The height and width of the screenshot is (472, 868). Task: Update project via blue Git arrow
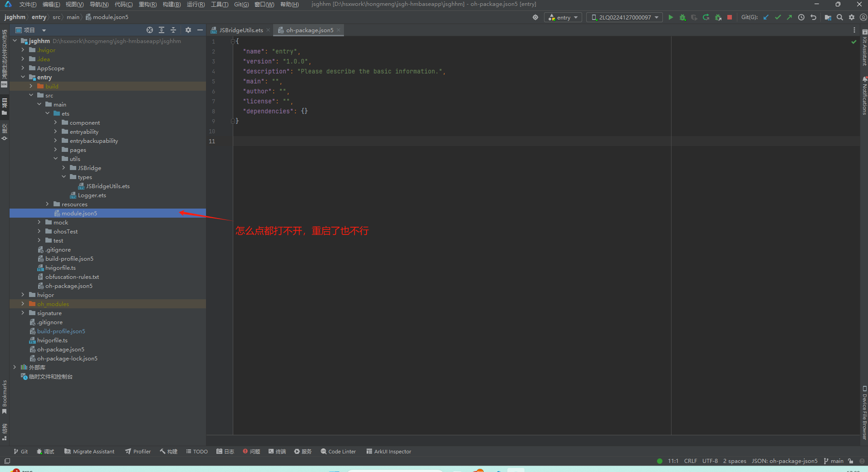pos(766,17)
